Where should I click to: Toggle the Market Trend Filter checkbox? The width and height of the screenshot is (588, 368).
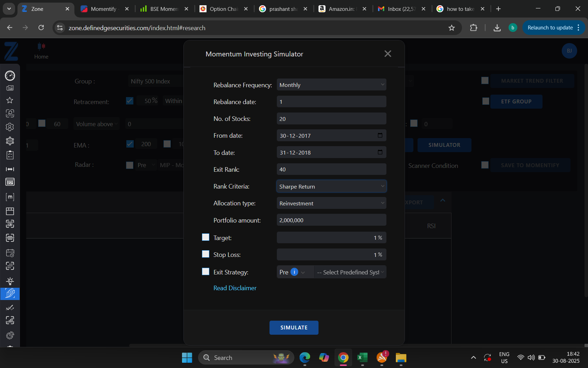point(485,81)
